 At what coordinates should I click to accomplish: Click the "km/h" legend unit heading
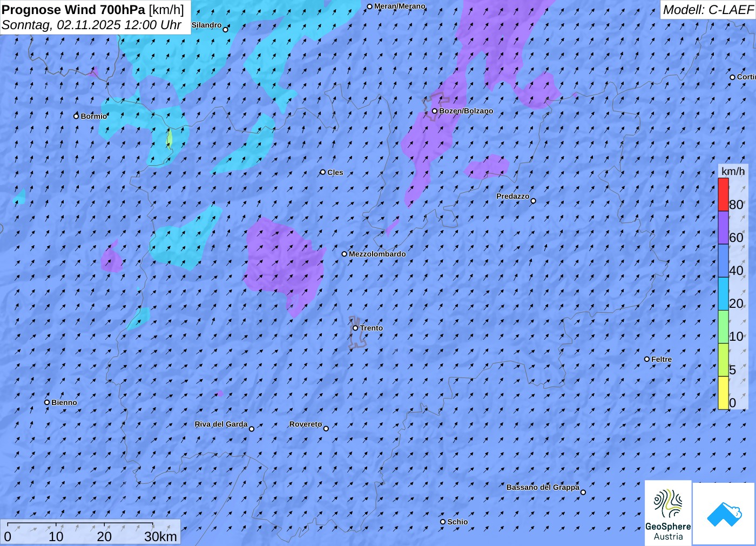[x=733, y=171]
